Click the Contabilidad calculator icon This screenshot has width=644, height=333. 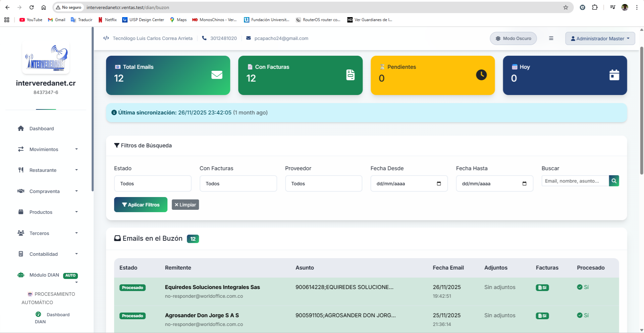pyautogui.click(x=21, y=254)
